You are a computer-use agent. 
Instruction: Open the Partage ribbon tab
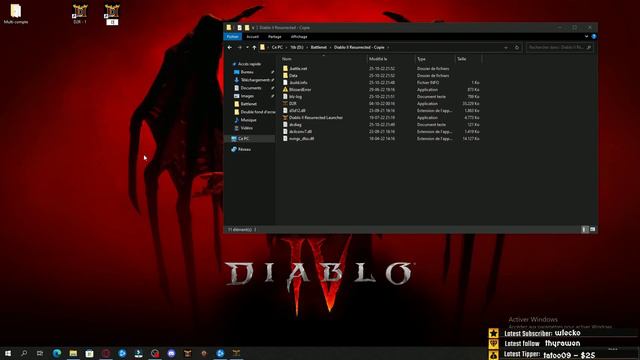[x=275, y=37]
